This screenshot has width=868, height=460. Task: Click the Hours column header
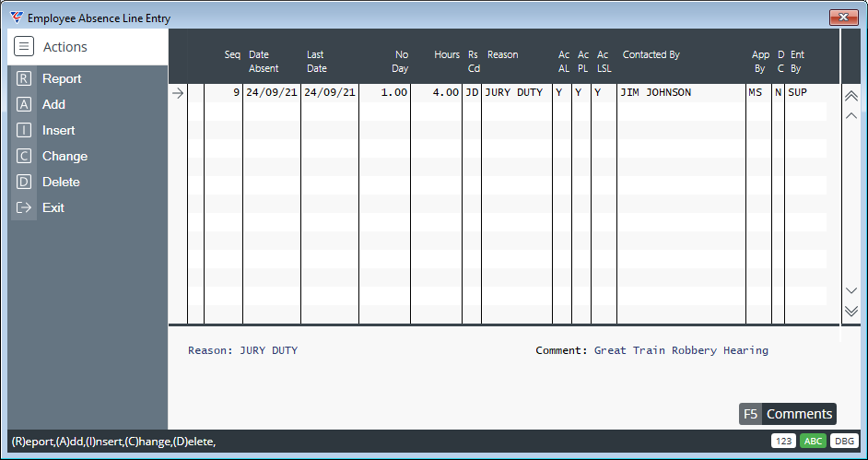coord(447,54)
